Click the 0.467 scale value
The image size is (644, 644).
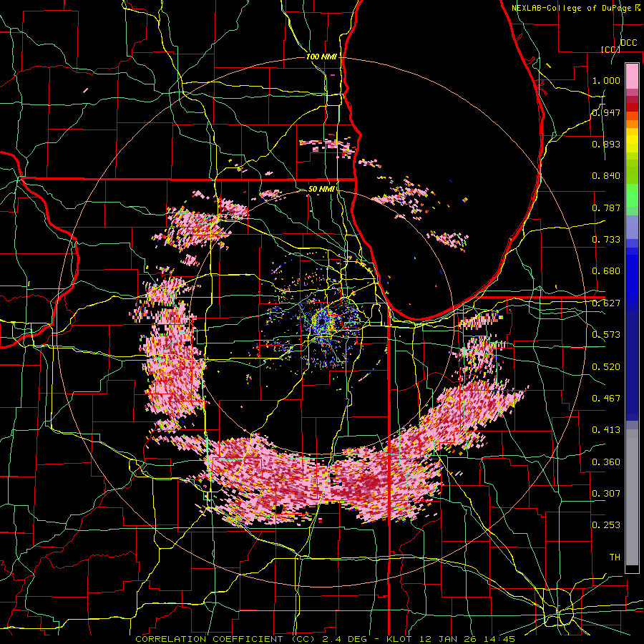pyautogui.click(x=606, y=398)
